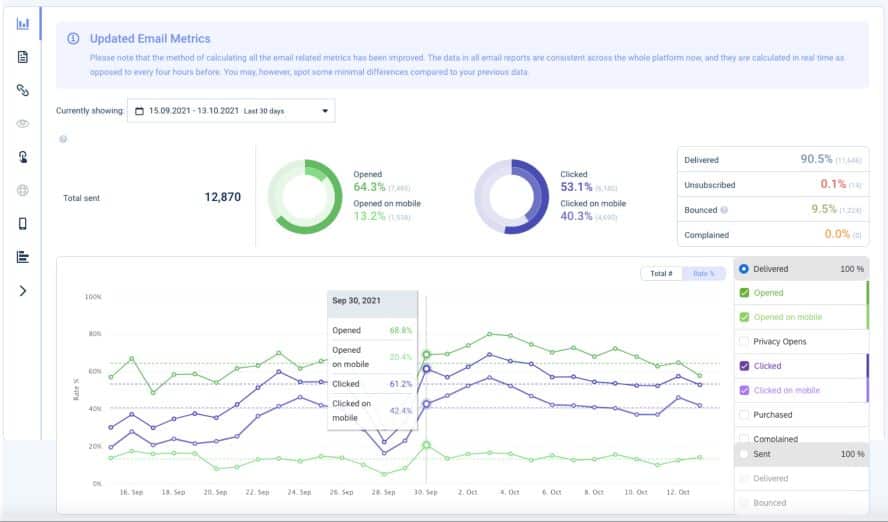Click the Updated Email Metrics heading
Viewport: 888px width, 522px height.
click(x=150, y=38)
